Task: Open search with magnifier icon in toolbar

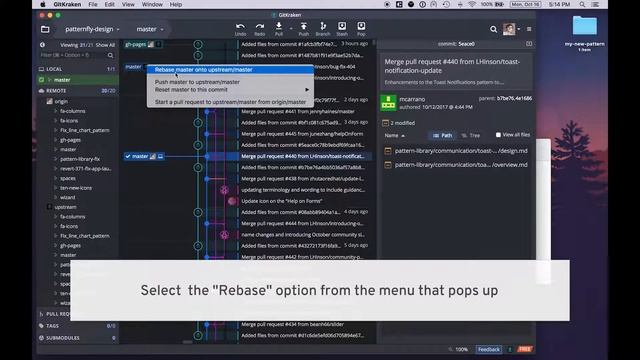Action: [x=493, y=29]
